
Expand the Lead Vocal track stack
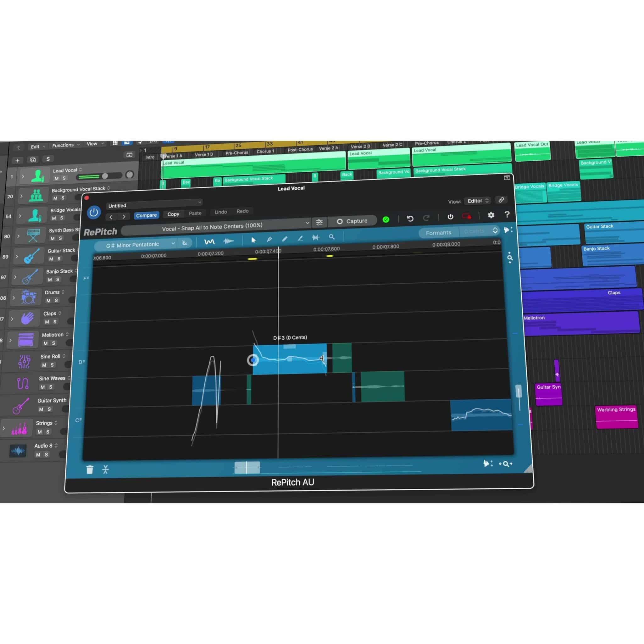pos(23,176)
